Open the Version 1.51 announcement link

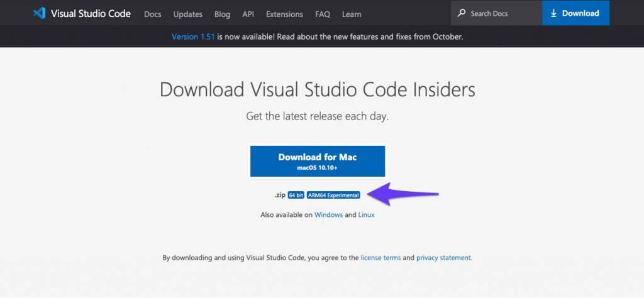pos(193,36)
